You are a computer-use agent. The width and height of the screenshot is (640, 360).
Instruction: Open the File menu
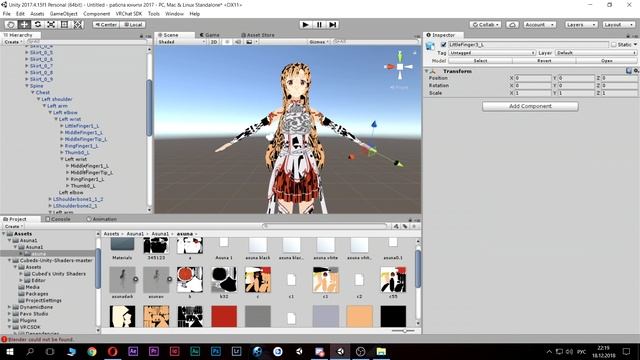click(x=7, y=13)
